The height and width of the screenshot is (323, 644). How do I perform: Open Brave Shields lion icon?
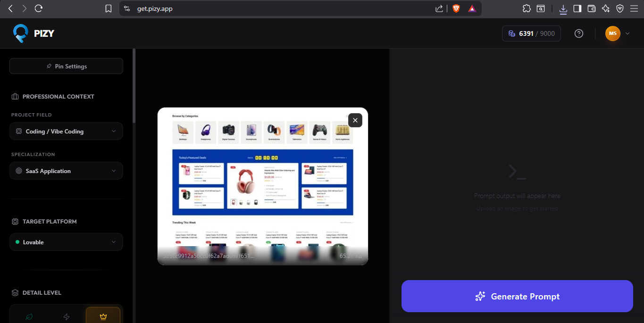(x=456, y=8)
